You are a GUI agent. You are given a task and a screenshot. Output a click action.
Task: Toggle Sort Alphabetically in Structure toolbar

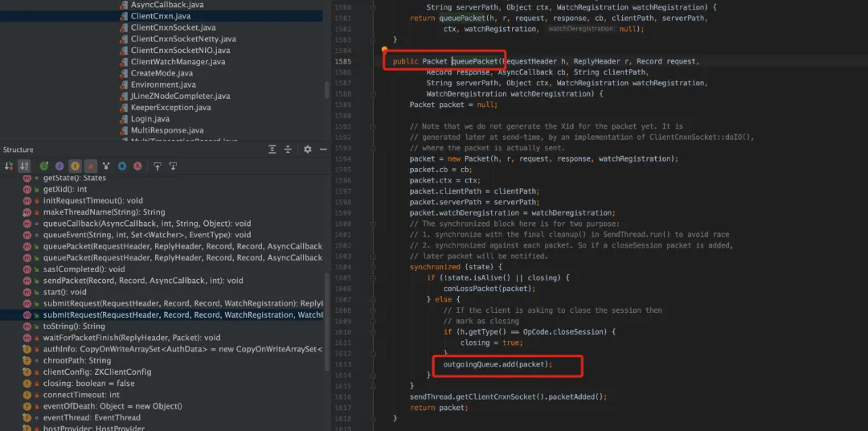[24, 166]
